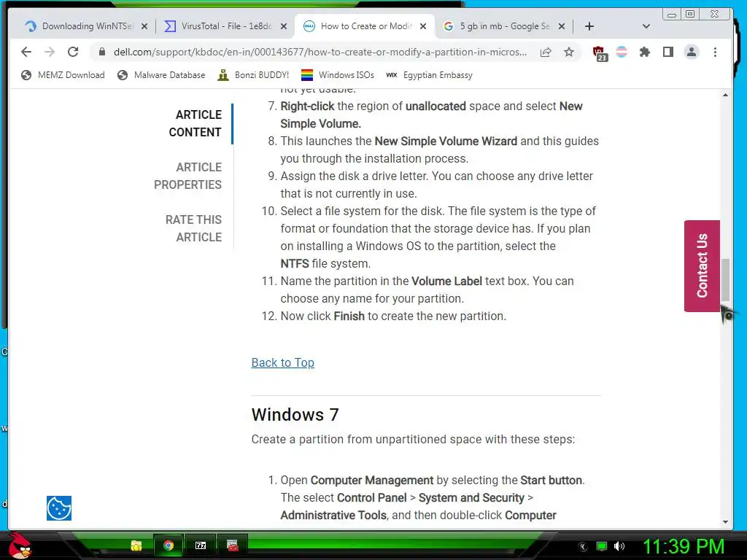This screenshot has height=560, width=747.
Task: Open the Bonzi BUDDY! bookmark
Action: [x=253, y=75]
